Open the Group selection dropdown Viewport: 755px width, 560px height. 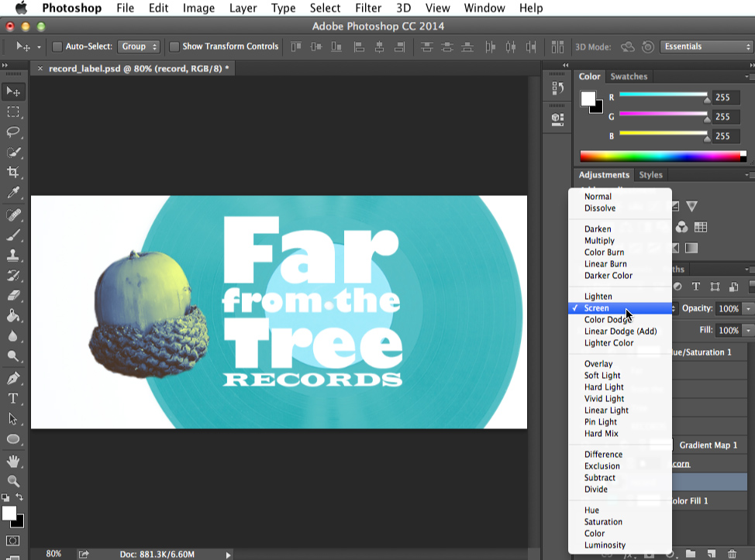139,46
